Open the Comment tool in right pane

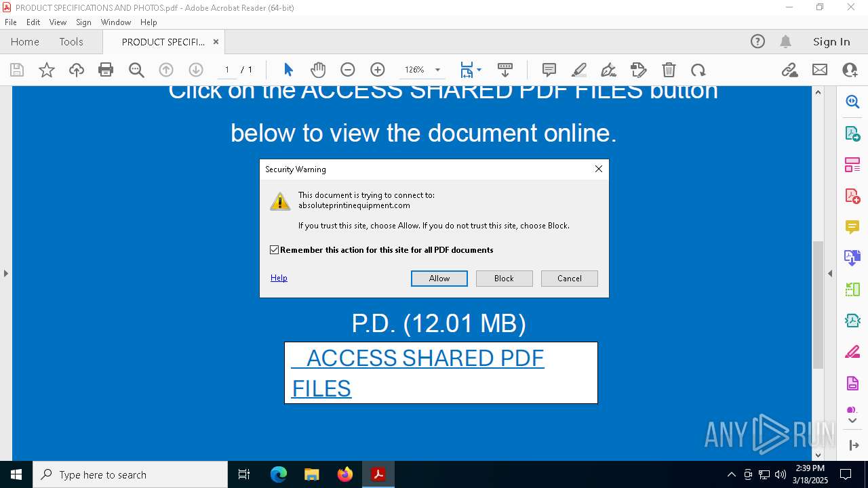click(852, 227)
